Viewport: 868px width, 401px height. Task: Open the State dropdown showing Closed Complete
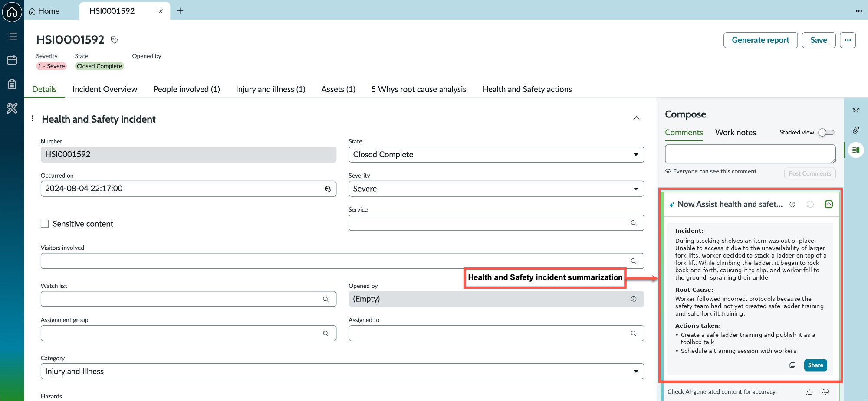pyautogui.click(x=496, y=155)
